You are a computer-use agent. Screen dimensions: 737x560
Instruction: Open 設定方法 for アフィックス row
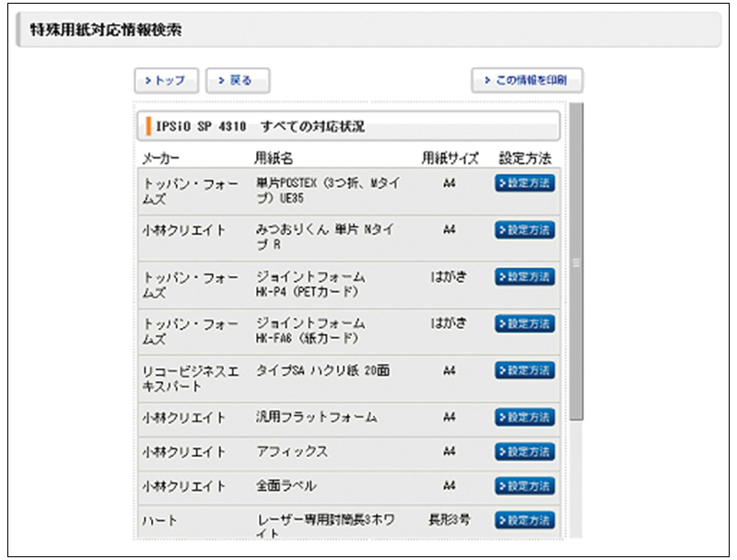[x=525, y=451]
